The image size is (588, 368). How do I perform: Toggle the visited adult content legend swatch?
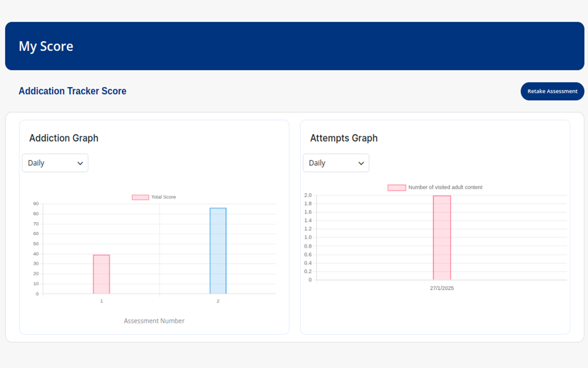pos(396,188)
